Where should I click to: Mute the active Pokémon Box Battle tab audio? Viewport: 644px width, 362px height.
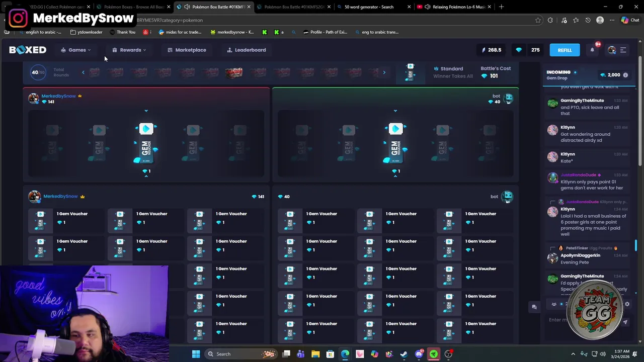pyautogui.click(x=187, y=7)
